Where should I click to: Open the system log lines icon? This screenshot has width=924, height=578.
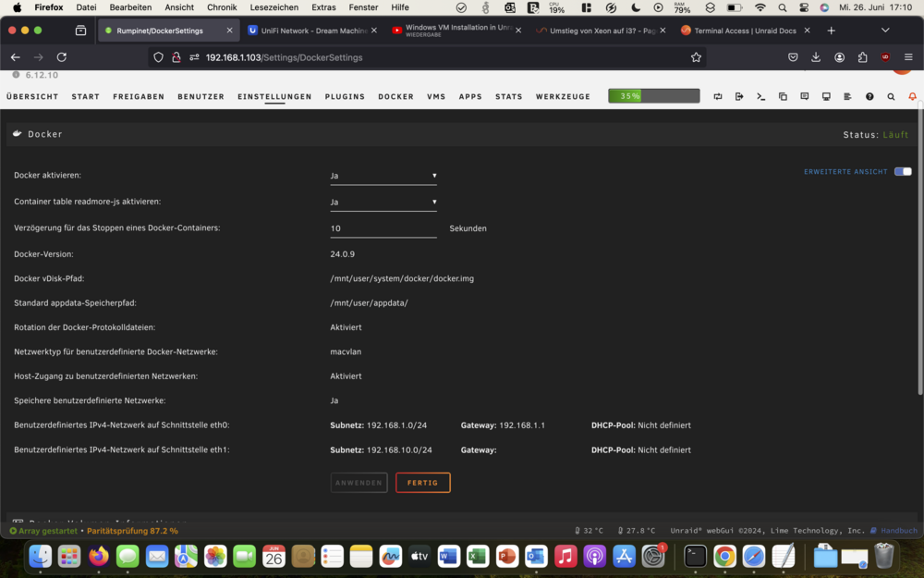coord(847,96)
